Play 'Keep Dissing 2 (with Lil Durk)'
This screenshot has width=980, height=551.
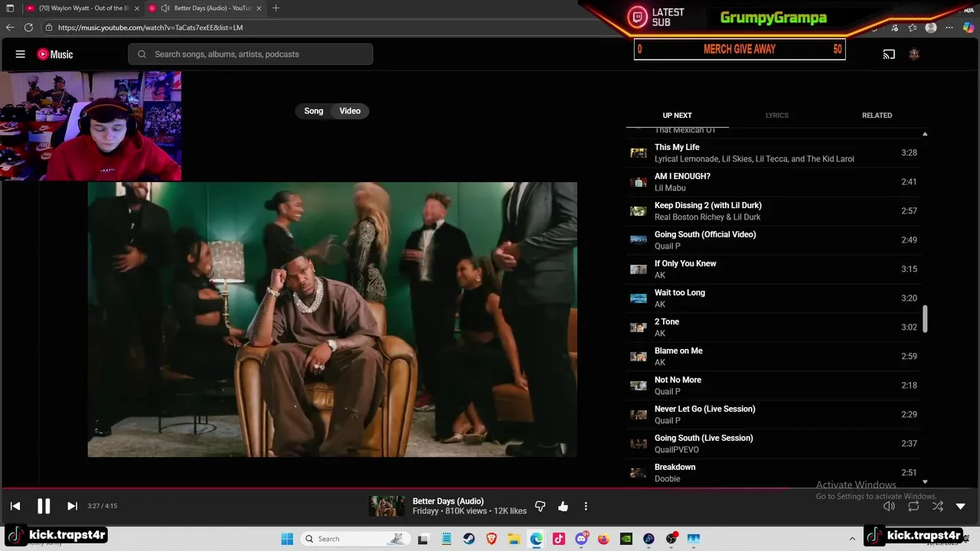(773, 211)
